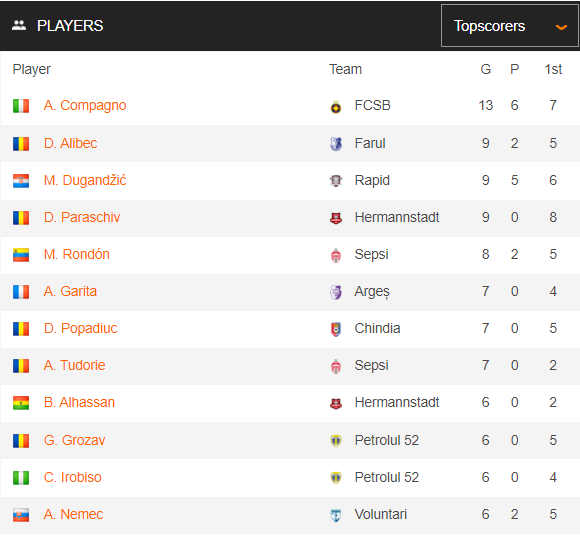Open the Hermannstadt team in Alhassan's row
The height and width of the screenshot is (535, 580).
(397, 402)
